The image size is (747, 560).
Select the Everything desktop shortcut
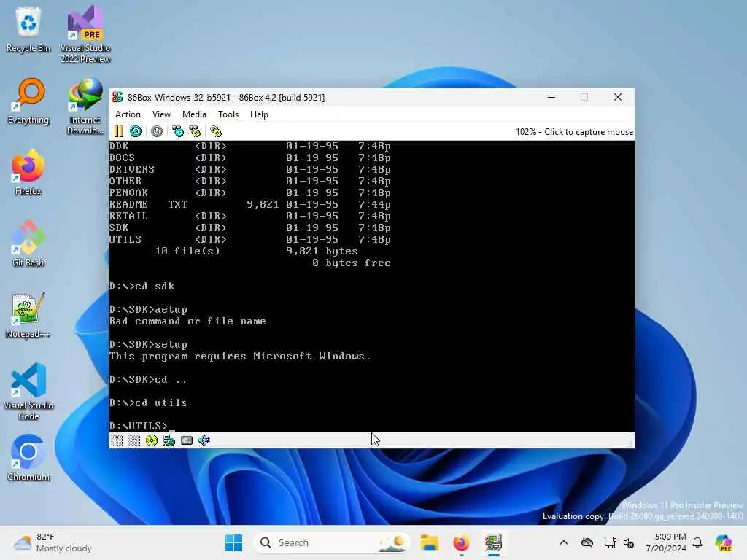pos(28,101)
